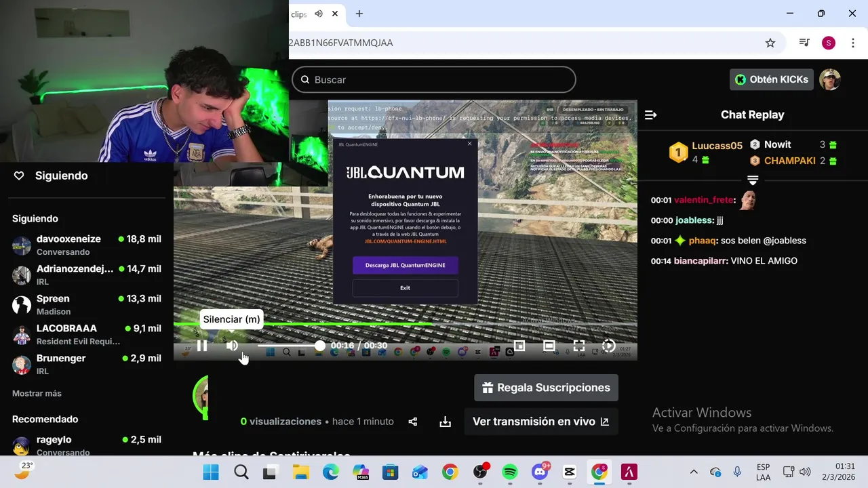
Task: Open Nowit gifter entry
Action: [x=777, y=144]
